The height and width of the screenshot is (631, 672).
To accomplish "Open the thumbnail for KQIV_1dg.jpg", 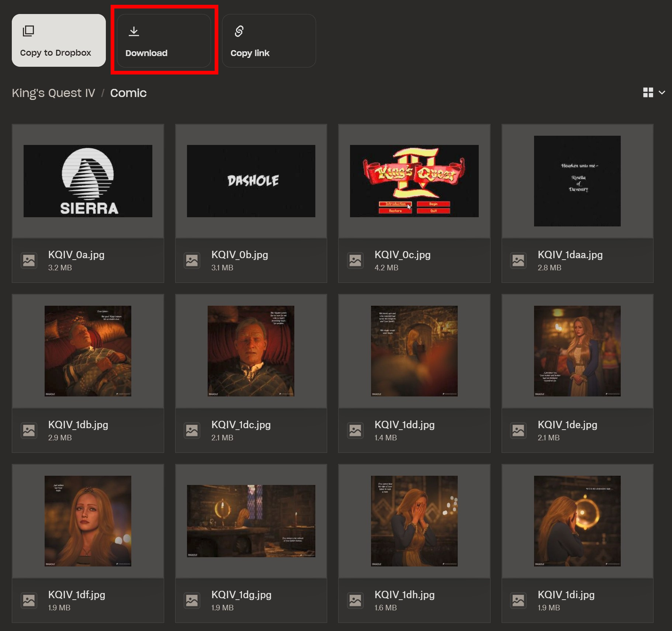I will [x=251, y=521].
